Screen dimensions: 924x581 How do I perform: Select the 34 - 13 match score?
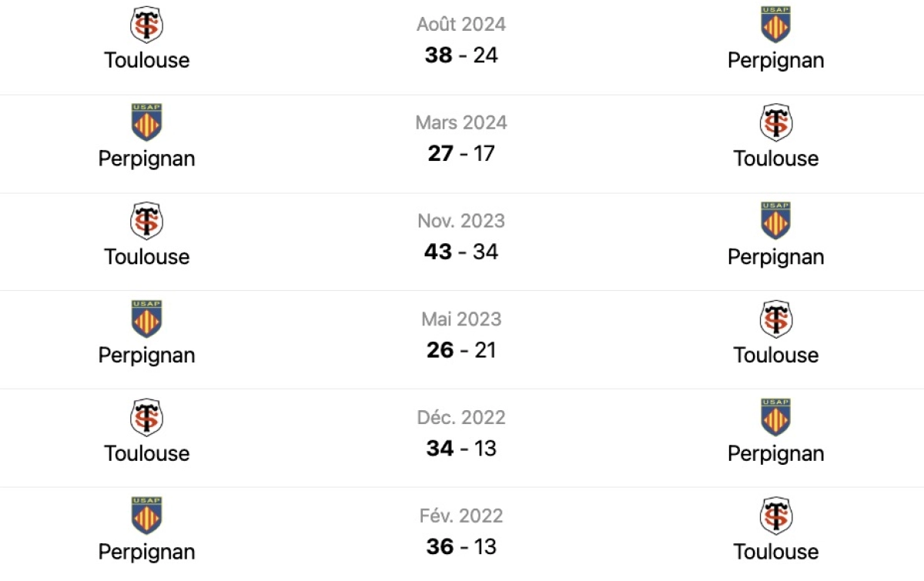click(461, 448)
